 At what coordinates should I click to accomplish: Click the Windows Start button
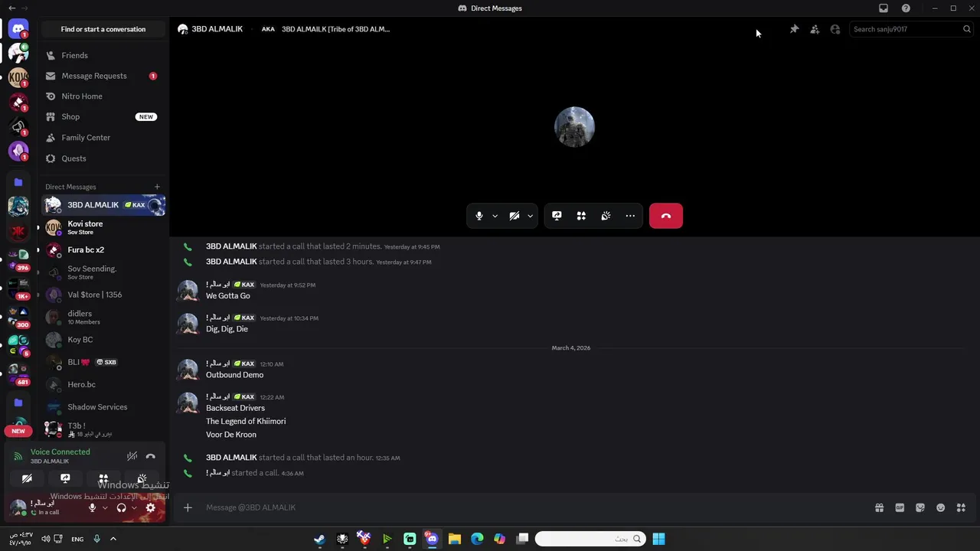(x=658, y=539)
